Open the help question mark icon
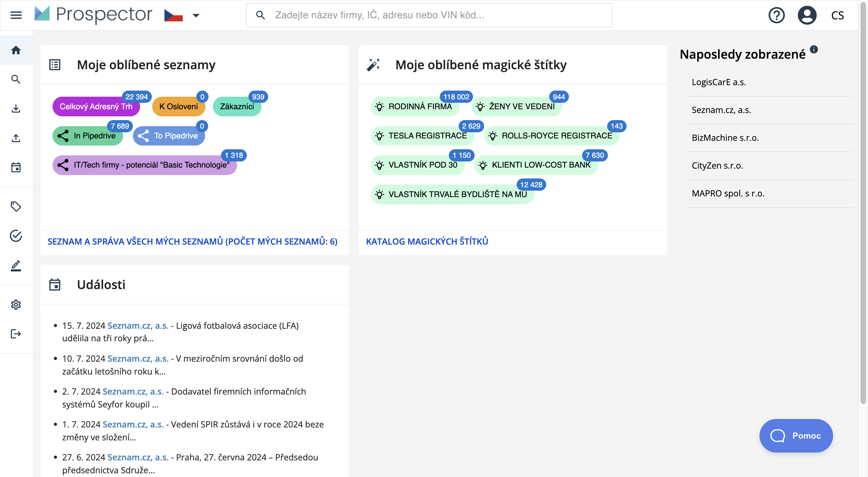The image size is (868, 477). pos(776,15)
